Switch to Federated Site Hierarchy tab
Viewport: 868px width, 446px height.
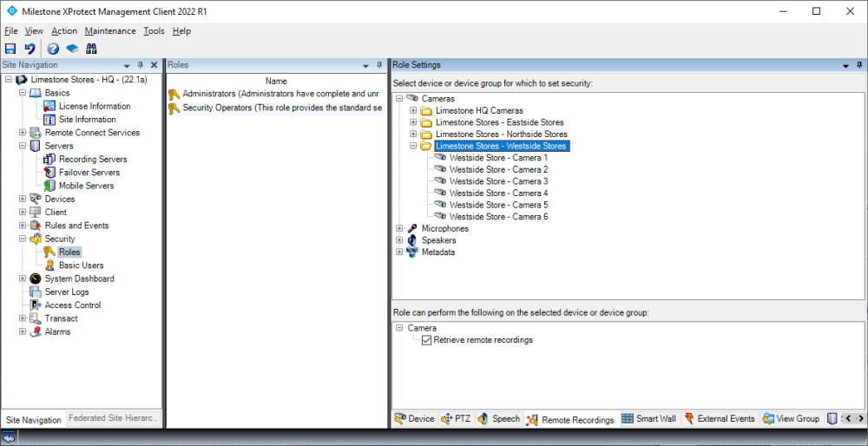pyautogui.click(x=114, y=418)
